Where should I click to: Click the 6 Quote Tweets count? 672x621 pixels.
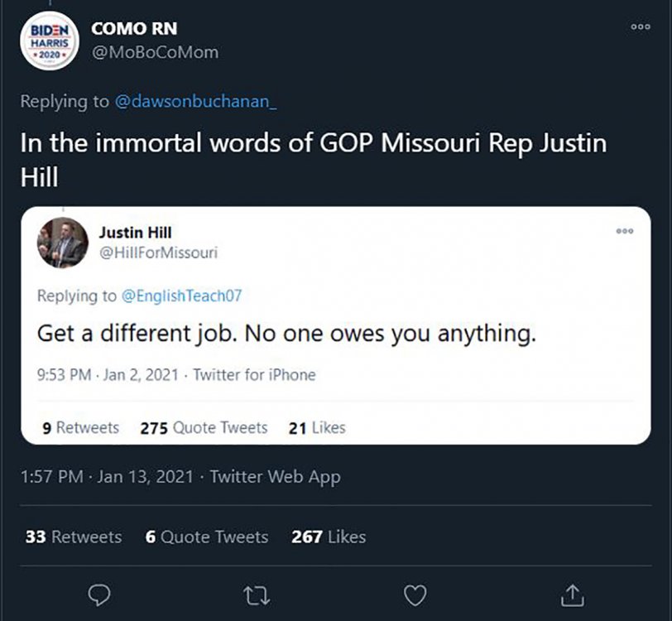206,537
